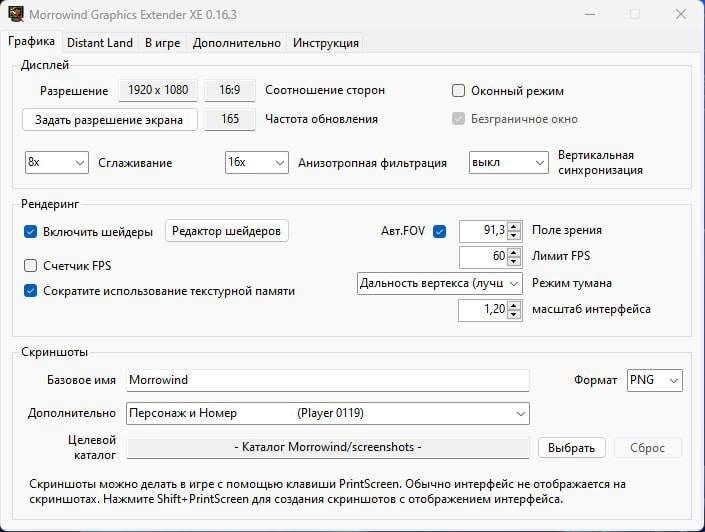This screenshot has height=532, width=705.
Task: Click the Выбрать button
Action: point(571,448)
